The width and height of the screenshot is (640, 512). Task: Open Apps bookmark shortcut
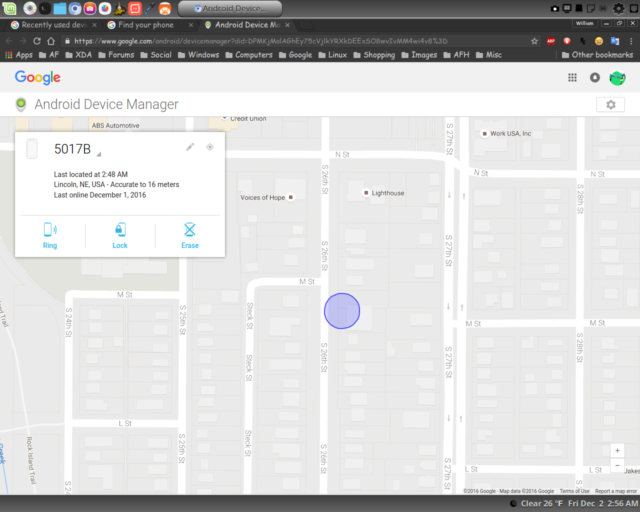click(x=19, y=55)
